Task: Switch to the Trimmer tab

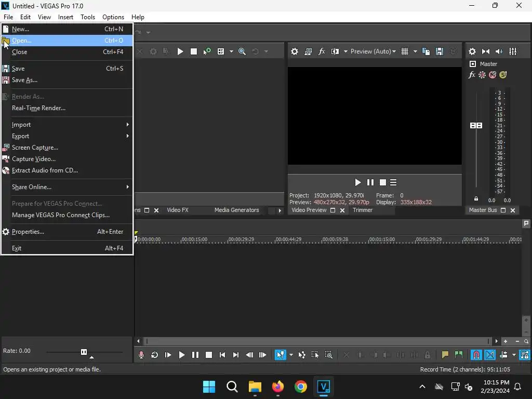Action: click(x=362, y=210)
